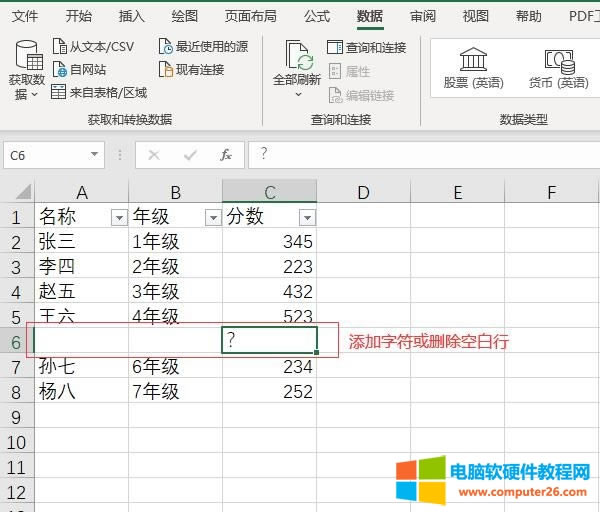600x512 pixels.
Task: Open the Get Data (获取数据) menu
Action: coord(26,70)
